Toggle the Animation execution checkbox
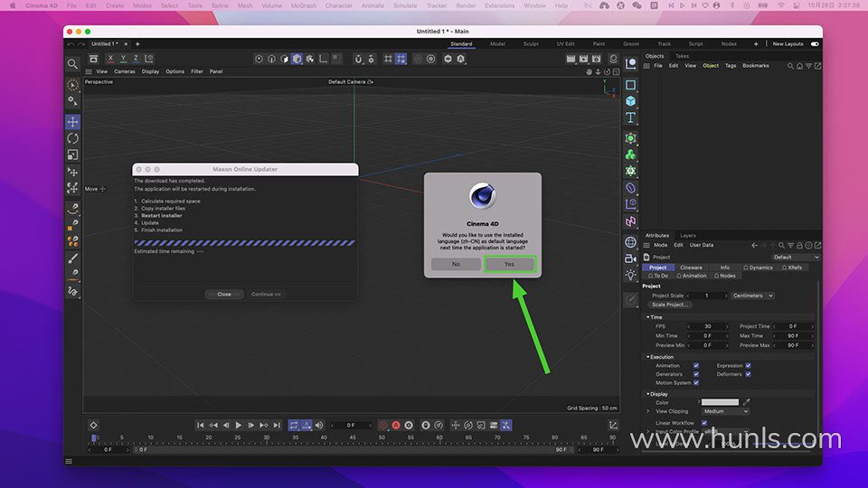Image resolution: width=868 pixels, height=488 pixels. [x=695, y=365]
